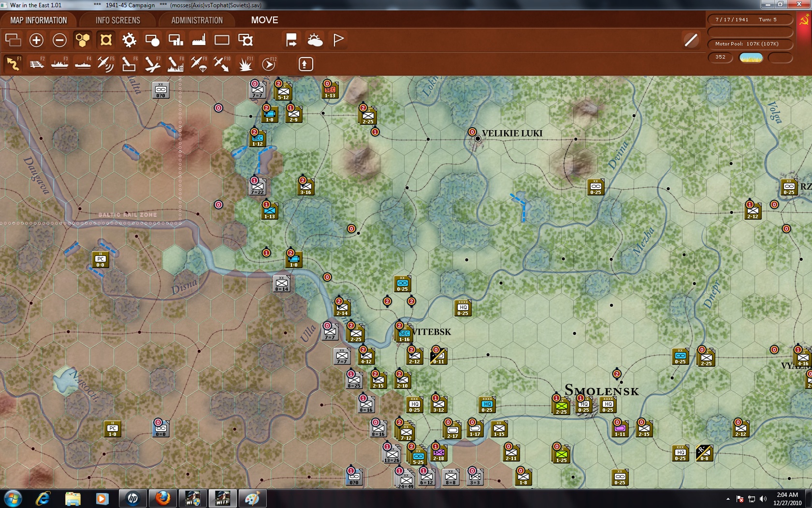This screenshot has height=508, width=812.
Task: Click the Soviet hammer and sickle flag
Action: [x=804, y=20]
